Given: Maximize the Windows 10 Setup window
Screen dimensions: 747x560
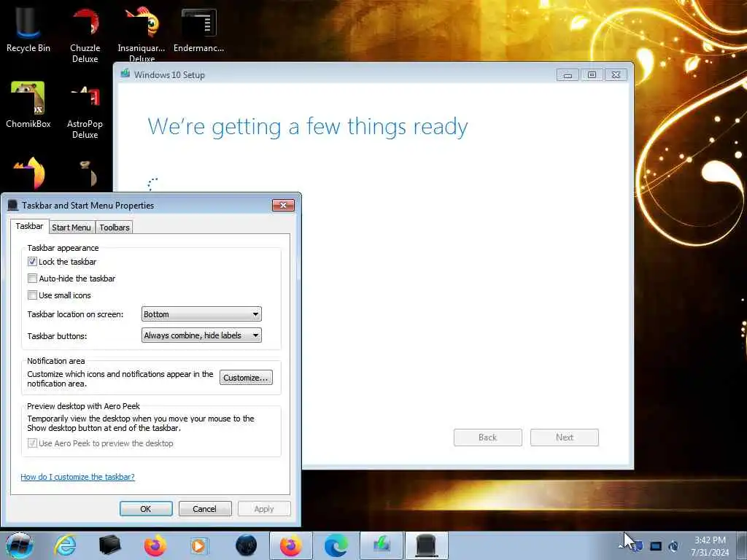Looking at the screenshot, I should [x=592, y=75].
